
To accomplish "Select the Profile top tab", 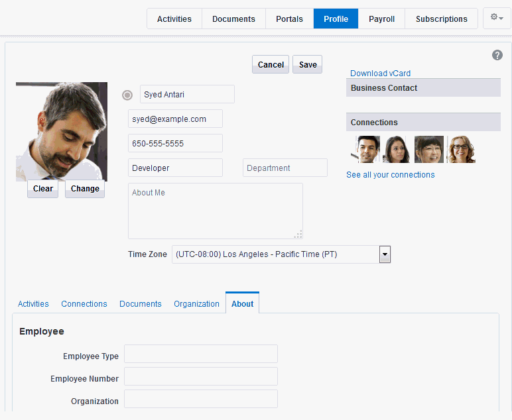I will coord(336,19).
